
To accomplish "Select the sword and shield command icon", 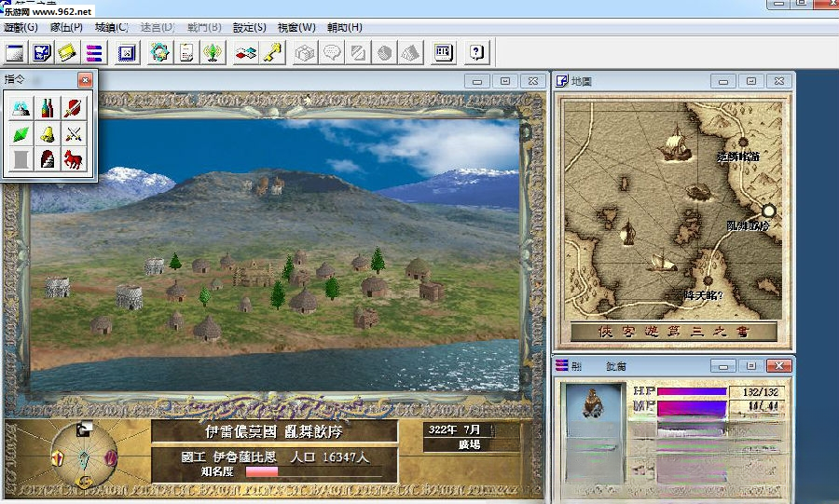I will (74, 108).
